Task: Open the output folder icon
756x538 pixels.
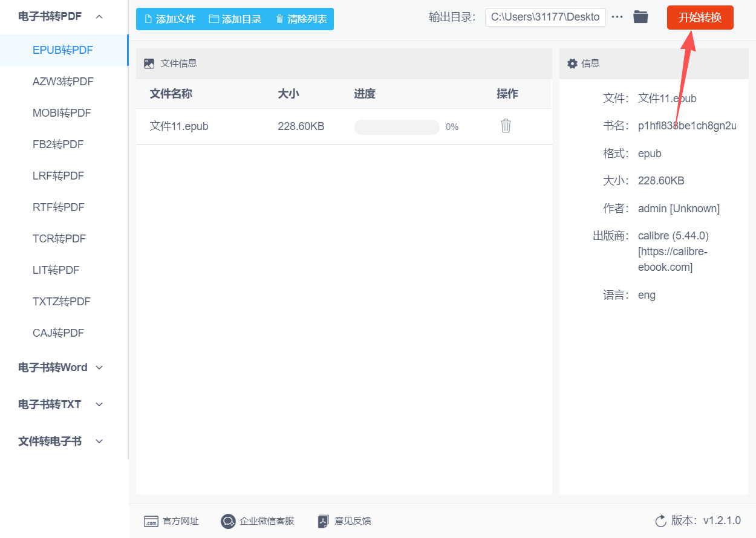Action: [640, 17]
